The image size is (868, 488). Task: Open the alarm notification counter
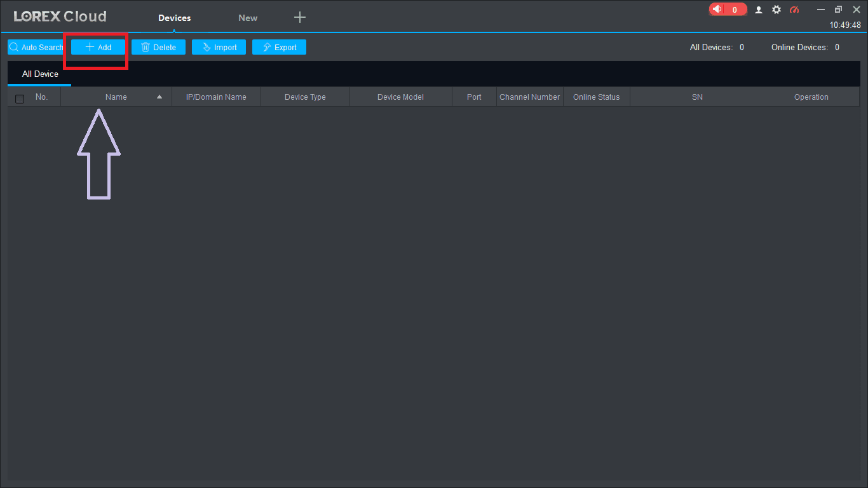(x=728, y=10)
